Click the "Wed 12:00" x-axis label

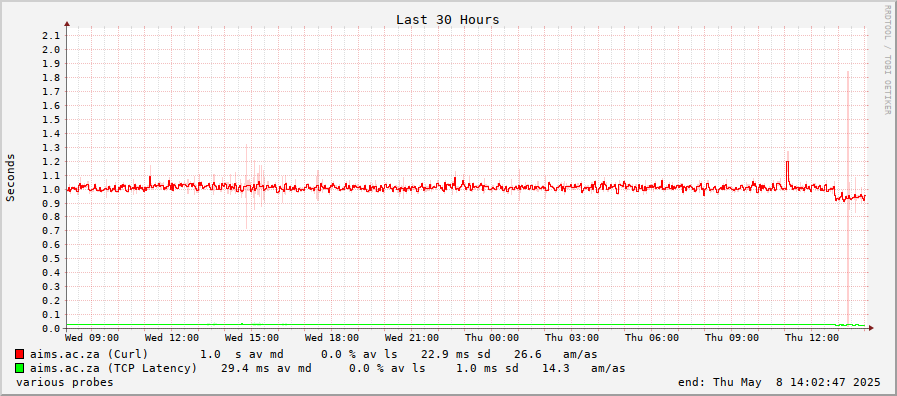[172, 338]
